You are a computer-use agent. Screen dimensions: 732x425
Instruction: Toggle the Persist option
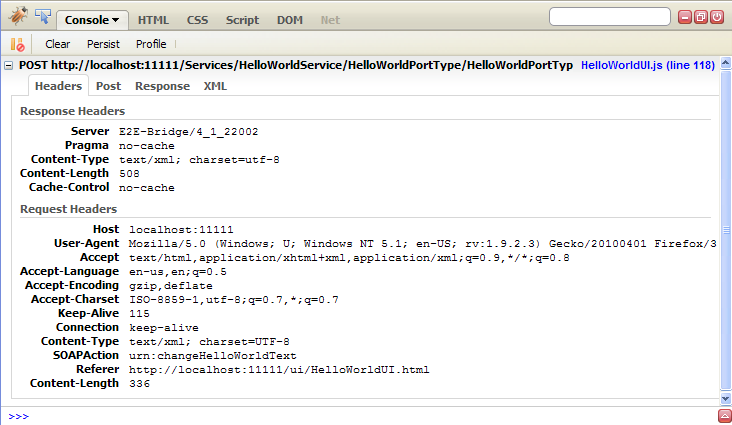pos(103,44)
